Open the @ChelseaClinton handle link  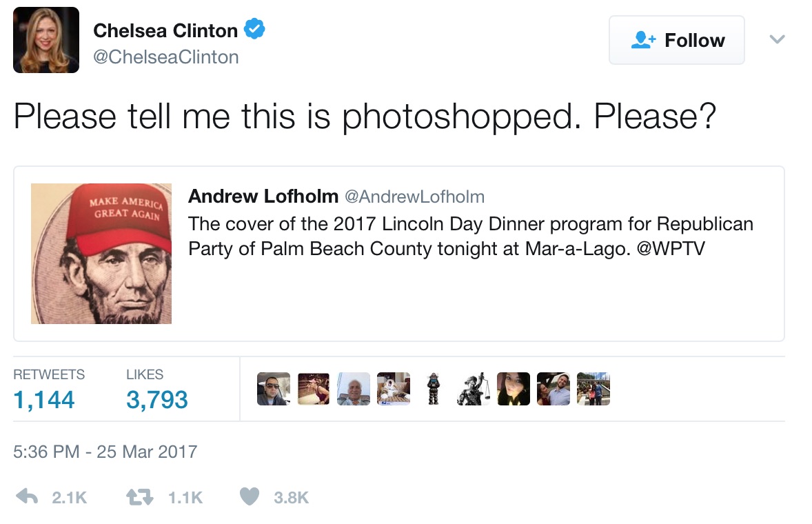pos(165,57)
